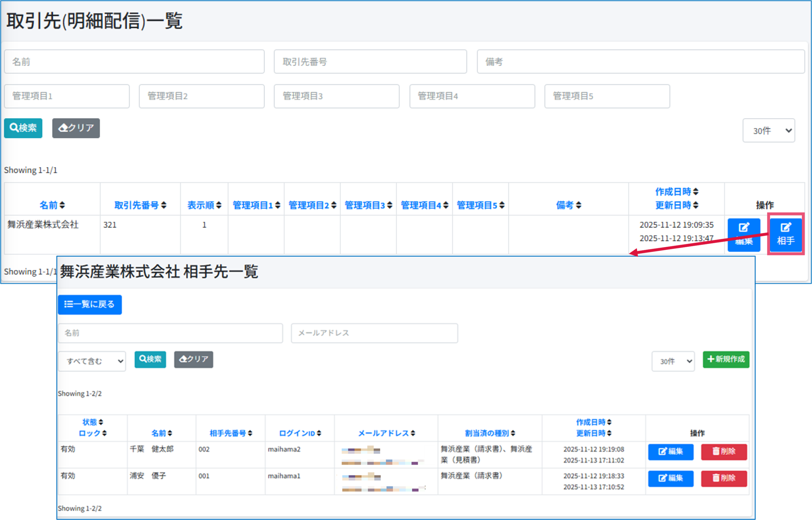
Task: Click the 一覧に戻る button
Action: [89, 305]
